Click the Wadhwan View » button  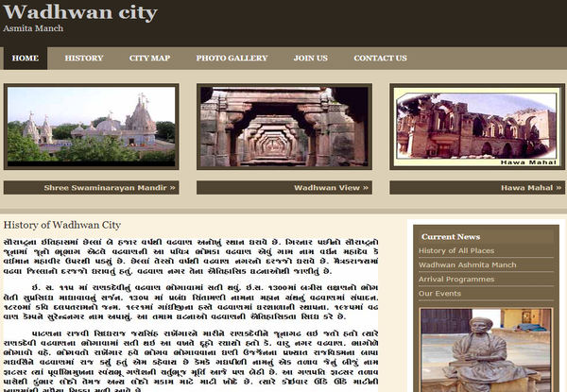click(284, 188)
